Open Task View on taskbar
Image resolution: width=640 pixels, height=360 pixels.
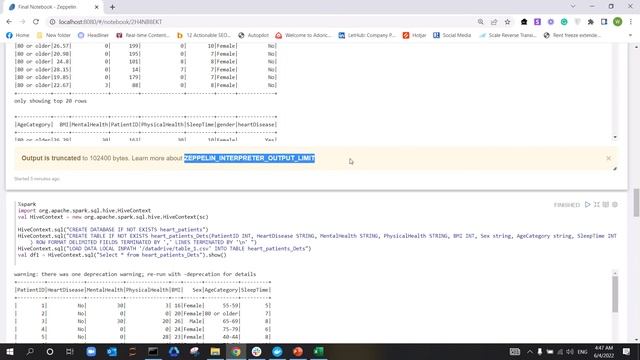pos(70,351)
